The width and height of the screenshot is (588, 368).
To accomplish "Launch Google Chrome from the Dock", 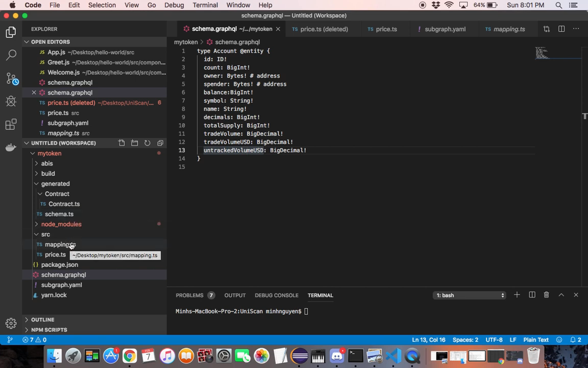I will pyautogui.click(x=129, y=356).
